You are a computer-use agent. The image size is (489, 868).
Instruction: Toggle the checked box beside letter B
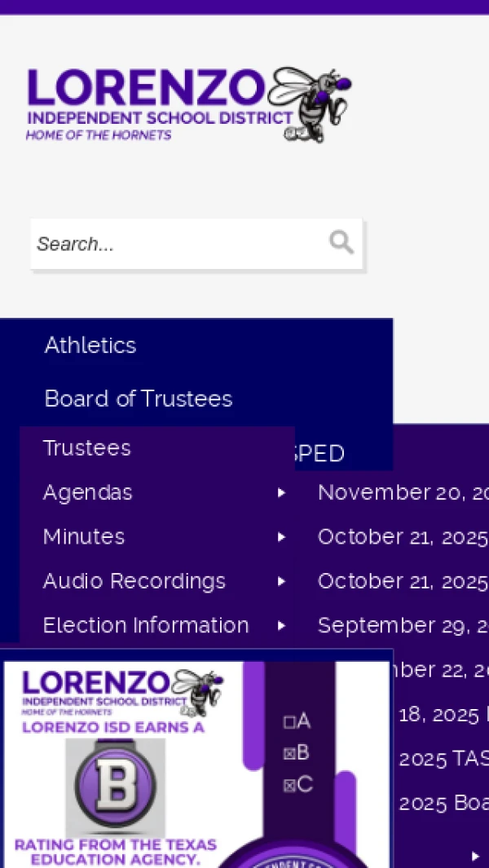coord(289,754)
